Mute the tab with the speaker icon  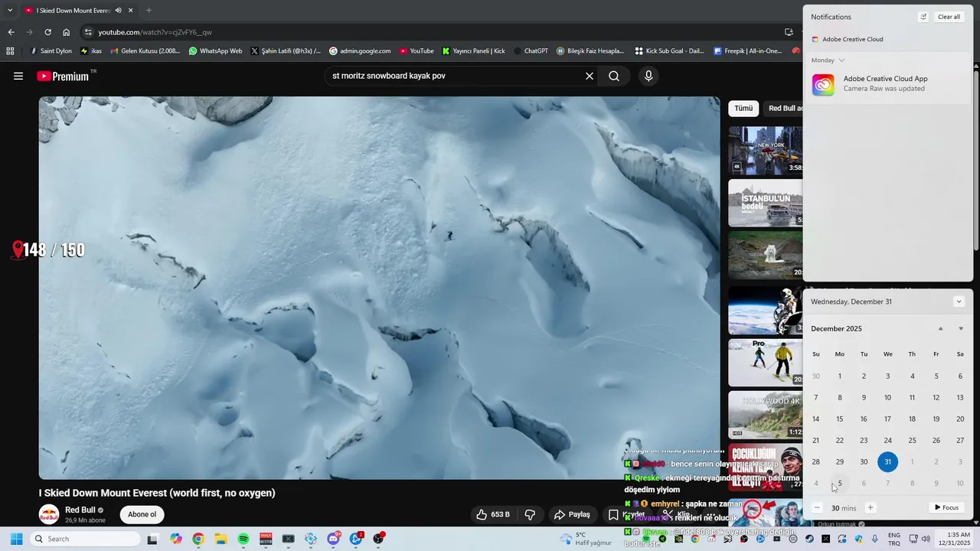coord(118,11)
